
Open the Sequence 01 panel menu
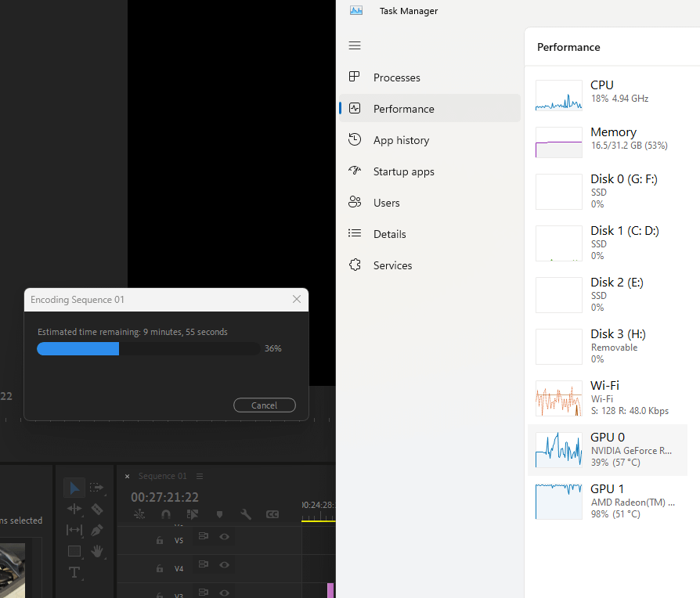(200, 476)
